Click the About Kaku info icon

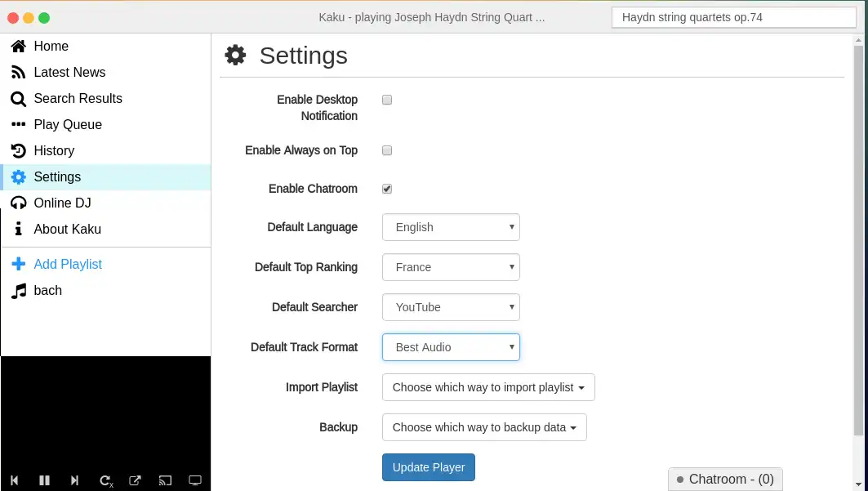18,229
